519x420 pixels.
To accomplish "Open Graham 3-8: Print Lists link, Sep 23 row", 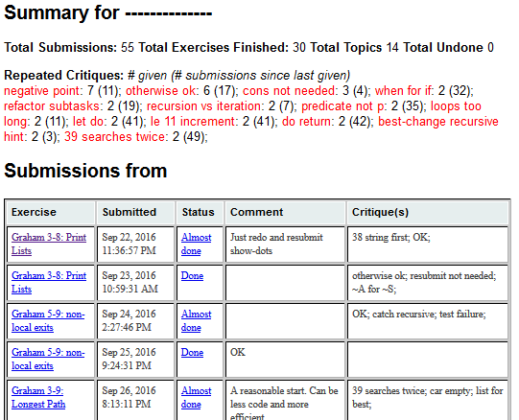I will [x=49, y=282].
